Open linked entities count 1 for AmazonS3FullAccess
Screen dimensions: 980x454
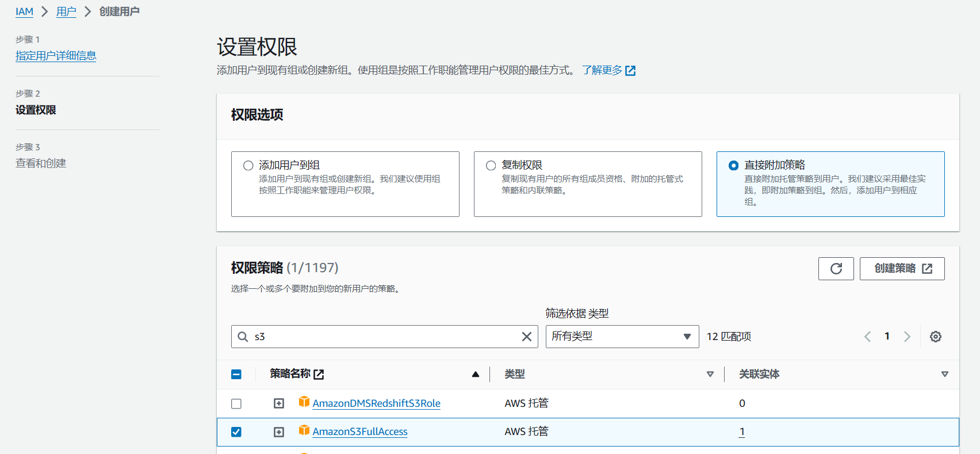[x=742, y=432]
